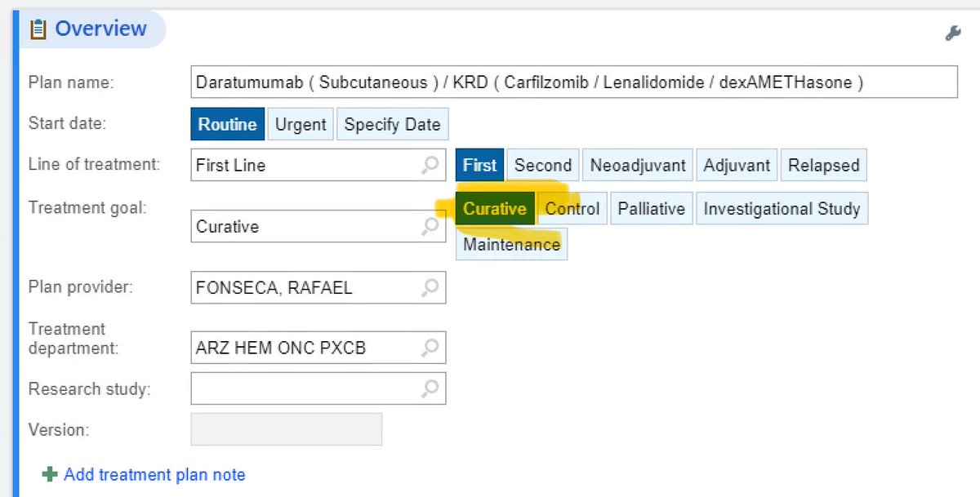980x497 pixels.
Task: Select the Second line of treatment
Action: point(541,165)
